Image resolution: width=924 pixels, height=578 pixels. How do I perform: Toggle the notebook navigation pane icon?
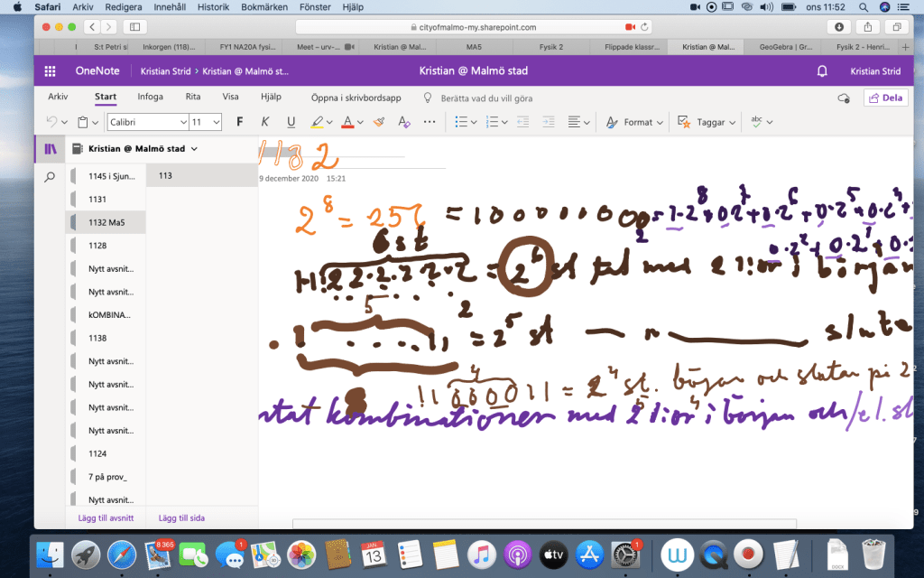coord(51,149)
